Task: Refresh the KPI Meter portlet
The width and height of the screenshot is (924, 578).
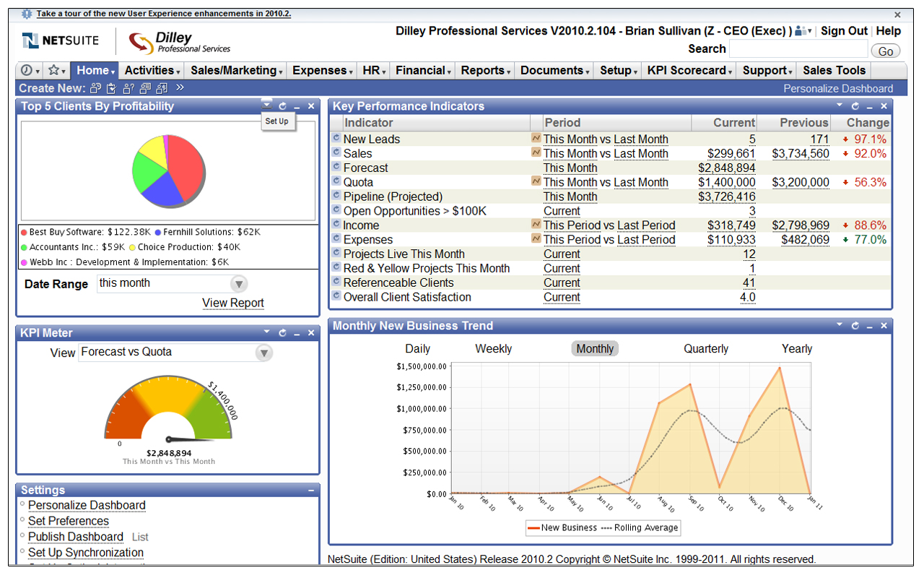Action: tap(282, 333)
